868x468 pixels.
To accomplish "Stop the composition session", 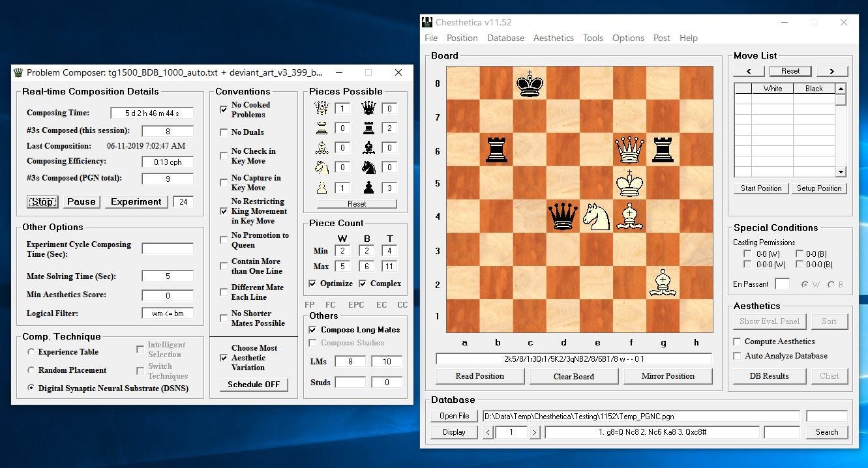I will (x=42, y=202).
